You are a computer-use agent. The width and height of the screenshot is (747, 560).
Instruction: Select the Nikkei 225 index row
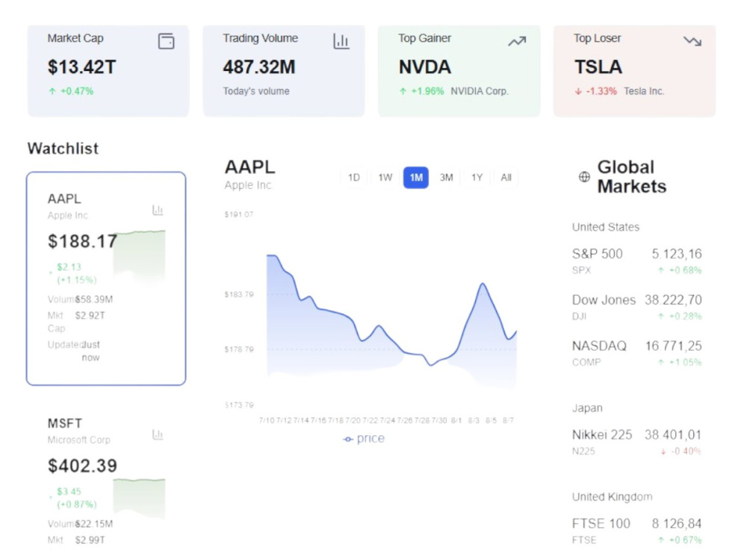(637, 442)
